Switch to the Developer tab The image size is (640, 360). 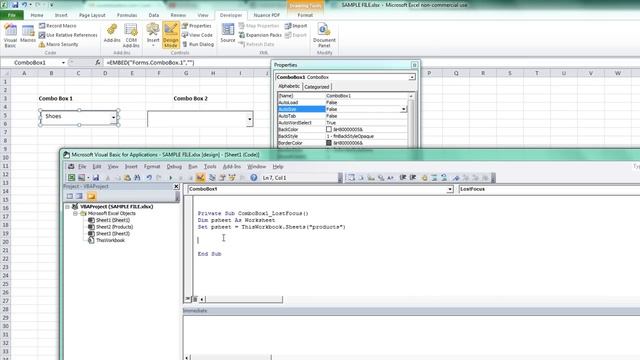point(231,15)
